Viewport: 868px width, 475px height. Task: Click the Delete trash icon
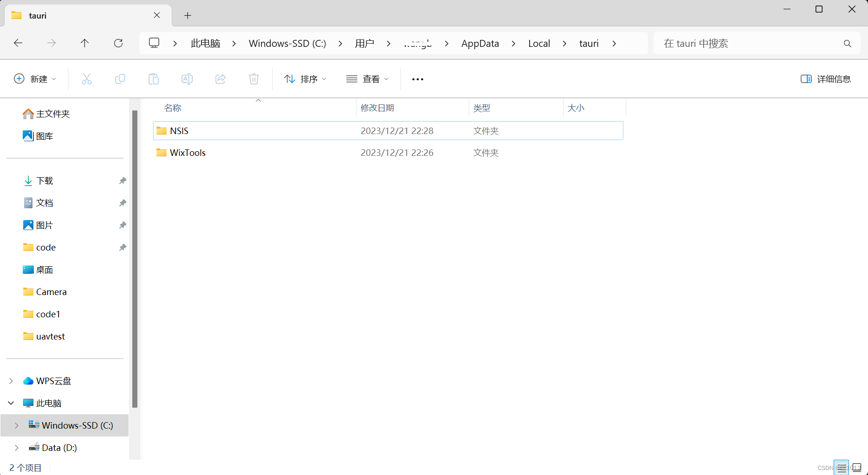(254, 79)
